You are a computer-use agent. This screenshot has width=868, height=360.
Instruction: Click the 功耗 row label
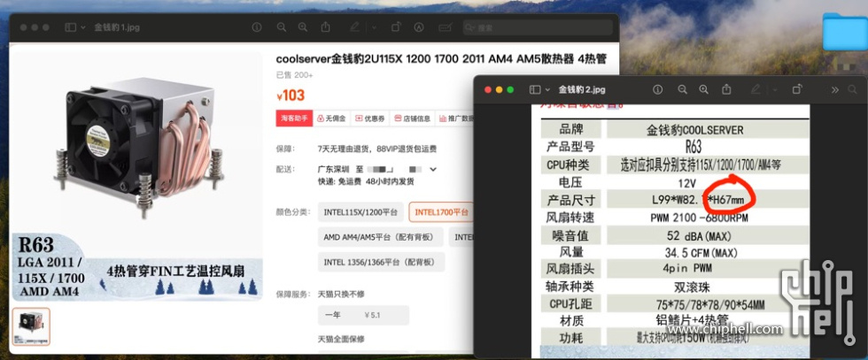(571, 337)
